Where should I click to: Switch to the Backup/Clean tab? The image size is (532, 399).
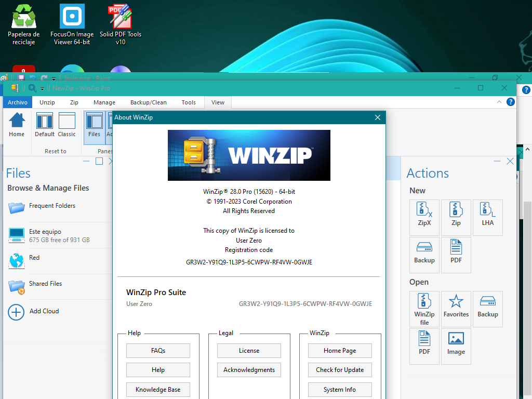148,102
